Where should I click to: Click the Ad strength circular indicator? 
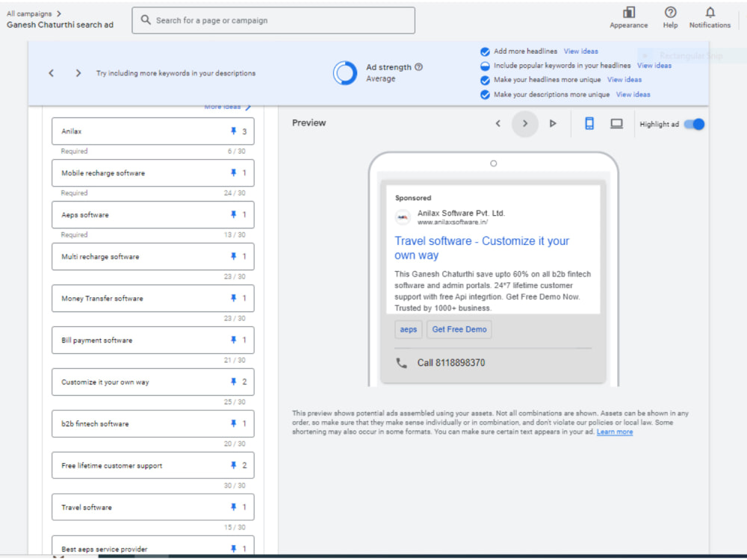(345, 73)
